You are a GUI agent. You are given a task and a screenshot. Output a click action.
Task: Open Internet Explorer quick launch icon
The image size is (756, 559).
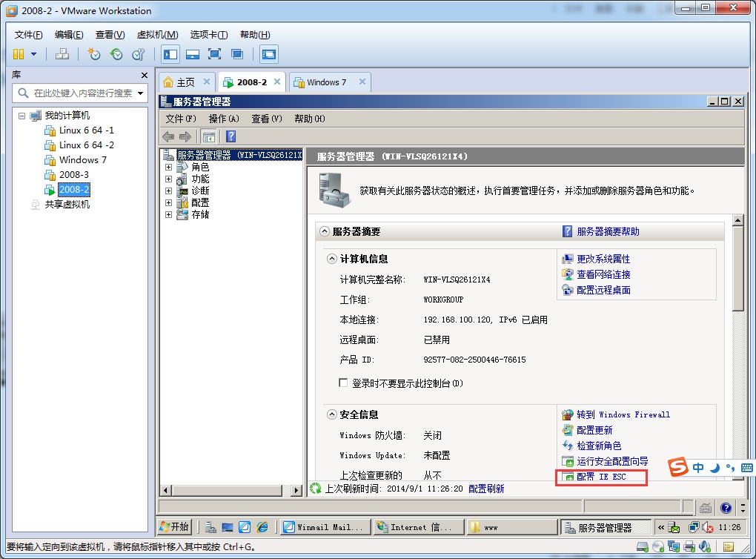pyautogui.click(x=262, y=527)
